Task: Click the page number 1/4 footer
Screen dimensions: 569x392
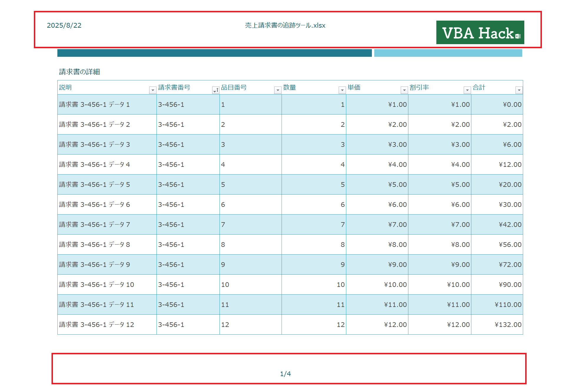Action: [285, 374]
